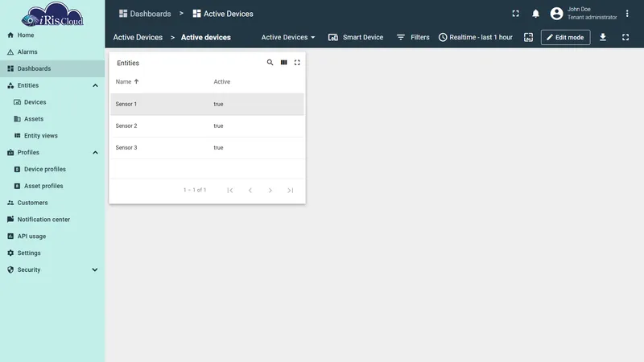Open Devices under Entities
Image resolution: width=644 pixels, height=362 pixels.
tap(52, 102)
